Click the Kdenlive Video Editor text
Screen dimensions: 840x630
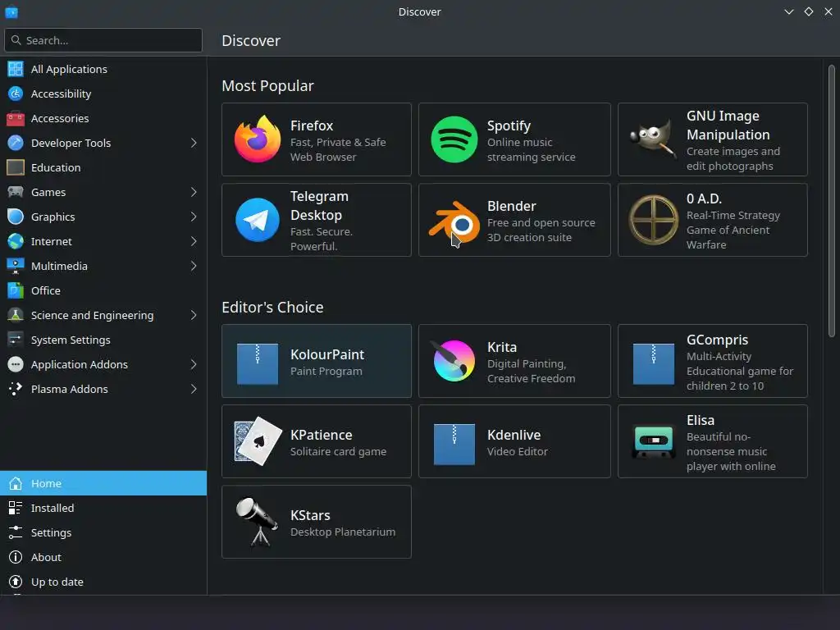click(x=518, y=452)
